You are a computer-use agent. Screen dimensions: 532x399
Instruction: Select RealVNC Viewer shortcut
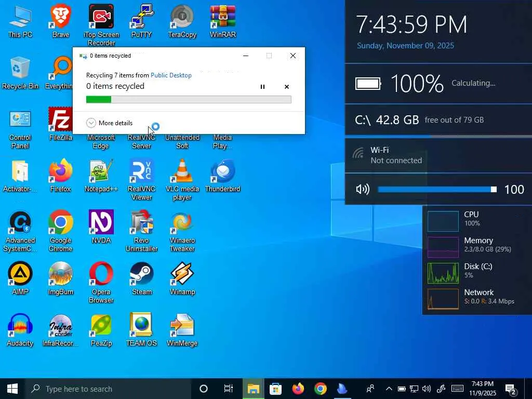(141, 180)
